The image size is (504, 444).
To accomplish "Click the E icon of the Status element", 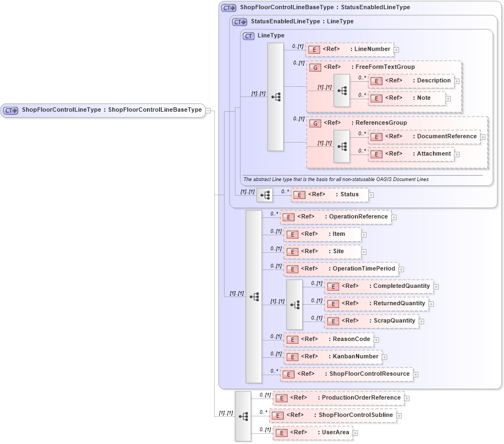I will [299, 195].
